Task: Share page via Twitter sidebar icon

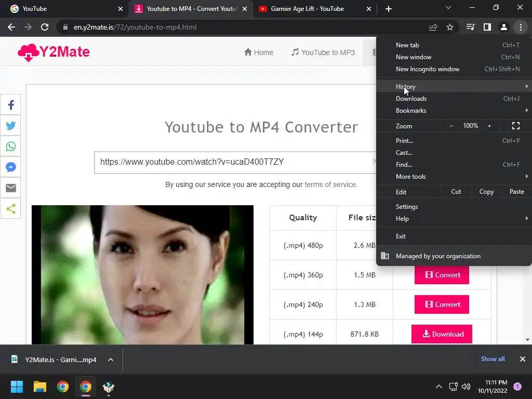Action: [x=10, y=126]
